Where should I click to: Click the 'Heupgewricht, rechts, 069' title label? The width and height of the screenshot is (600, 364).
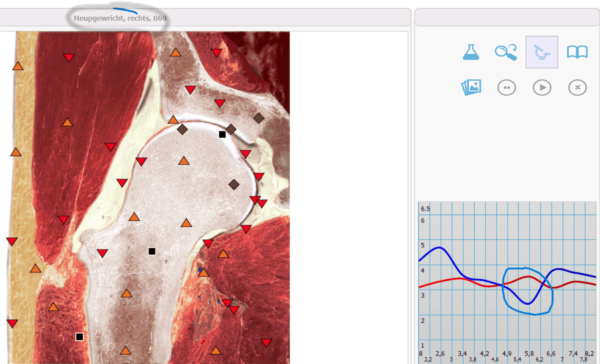click(120, 18)
